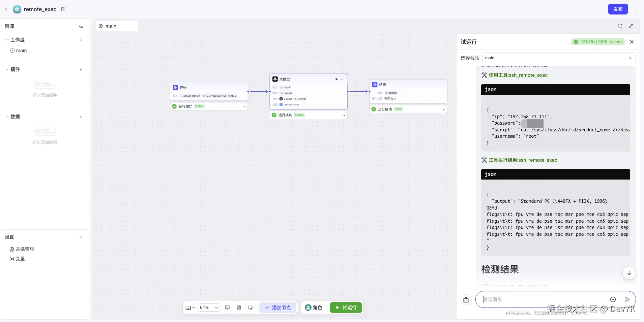Run the 大模型 node with its play icon

pos(336,79)
